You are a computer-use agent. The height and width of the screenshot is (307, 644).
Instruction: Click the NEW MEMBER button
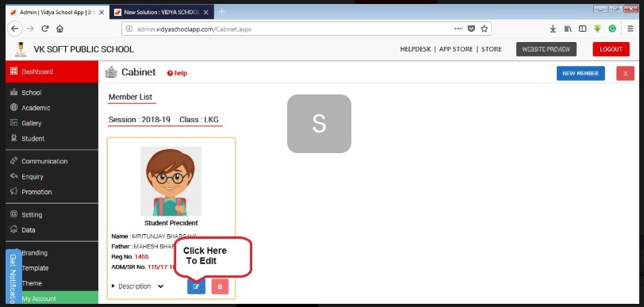(581, 73)
